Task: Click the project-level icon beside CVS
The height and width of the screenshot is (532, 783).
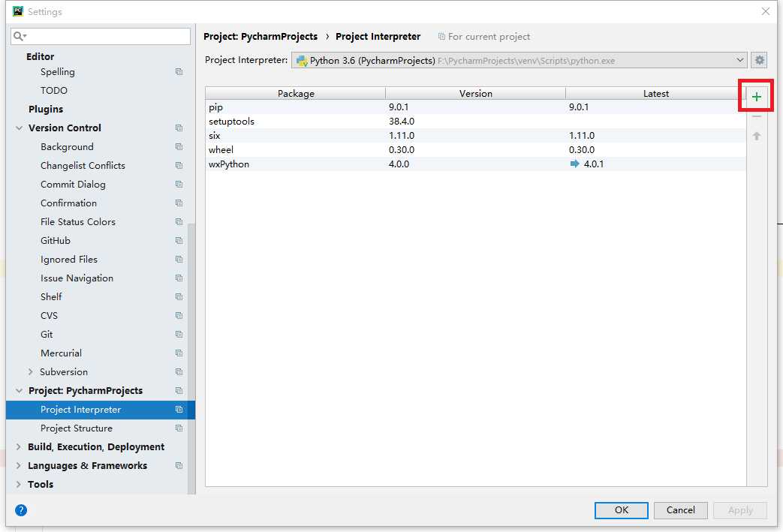Action: tap(179, 316)
